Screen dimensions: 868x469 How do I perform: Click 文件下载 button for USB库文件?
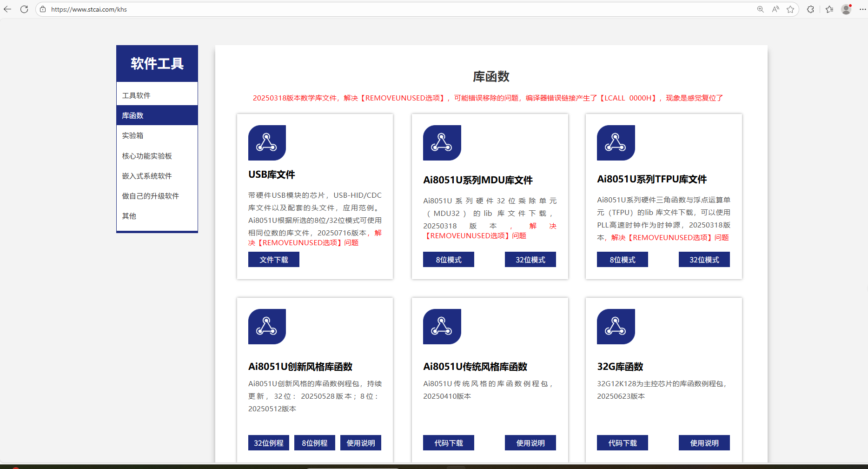click(x=274, y=260)
